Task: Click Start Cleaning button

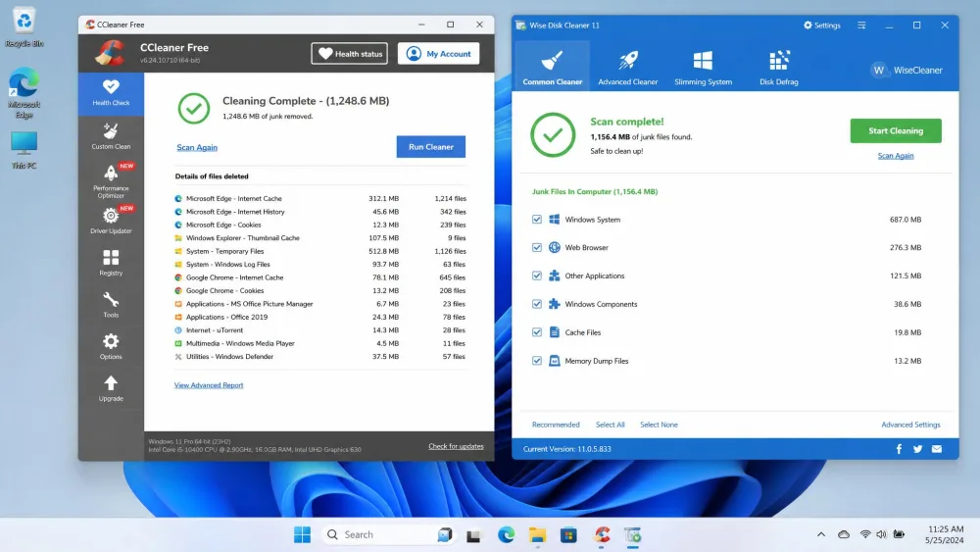Action: 896,130
